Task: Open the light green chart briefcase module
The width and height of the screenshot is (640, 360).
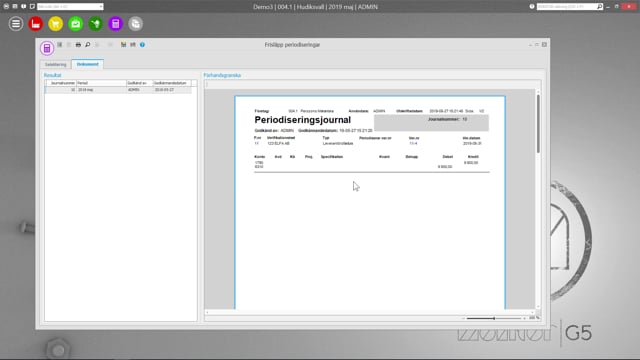Action: (x=76, y=24)
